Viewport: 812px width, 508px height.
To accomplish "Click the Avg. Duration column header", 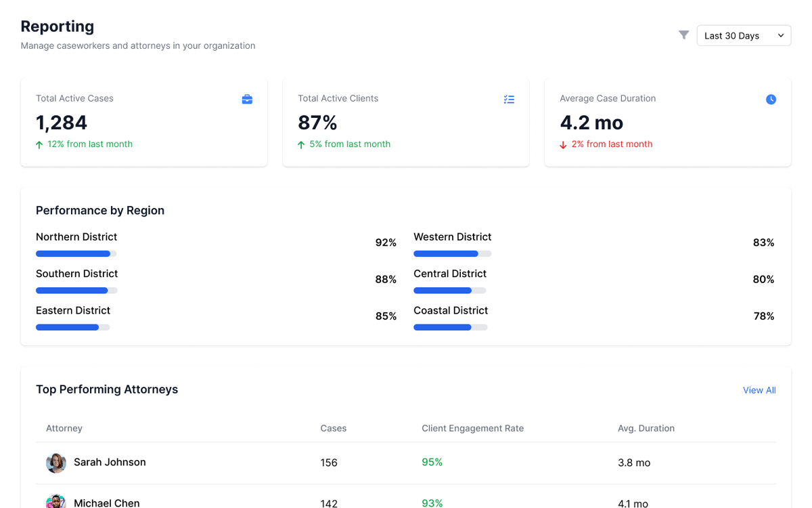I will pyautogui.click(x=646, y=428).
